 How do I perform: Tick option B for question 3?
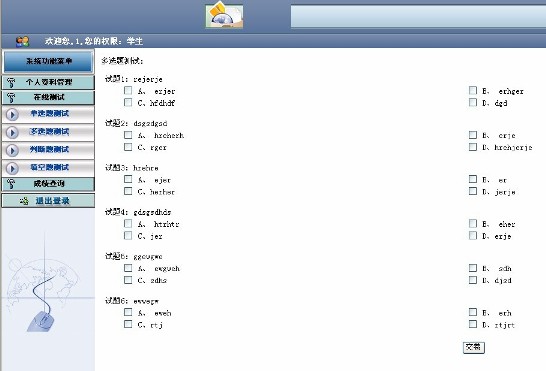click(473, 179)
